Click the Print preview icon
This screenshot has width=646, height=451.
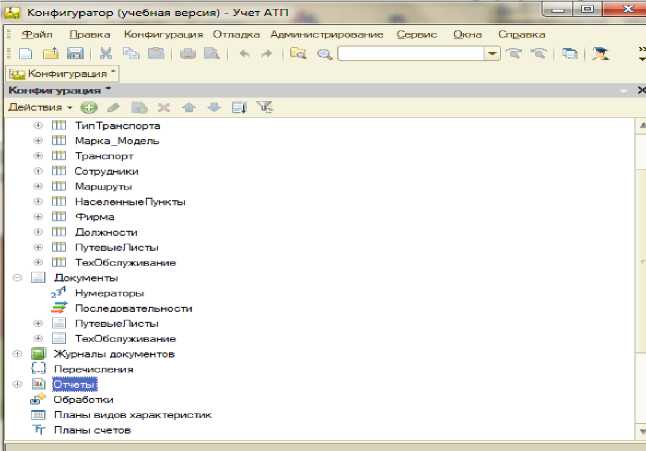pyautogui.click(x=212, y=54)
